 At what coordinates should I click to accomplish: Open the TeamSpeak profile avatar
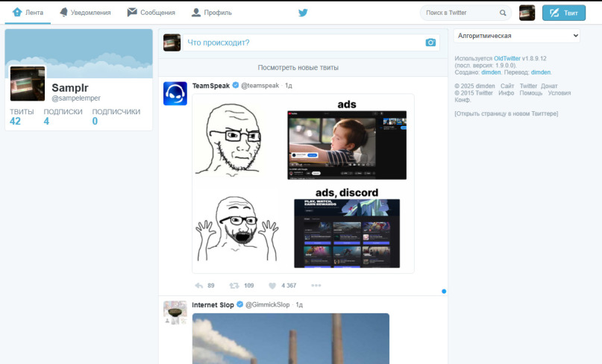tap(175, 93)
